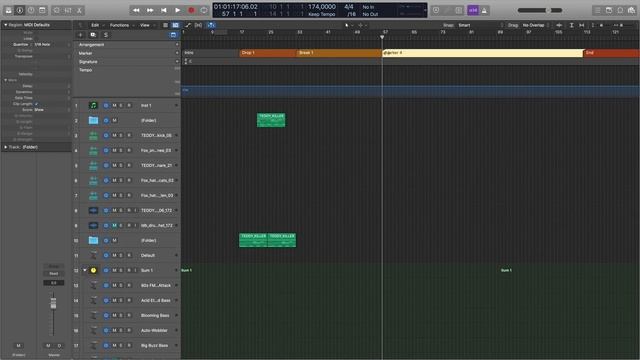Open the Quick Help icon
Image resolution: width=640 pixels, height=360 pixels.
click(31, 10)
